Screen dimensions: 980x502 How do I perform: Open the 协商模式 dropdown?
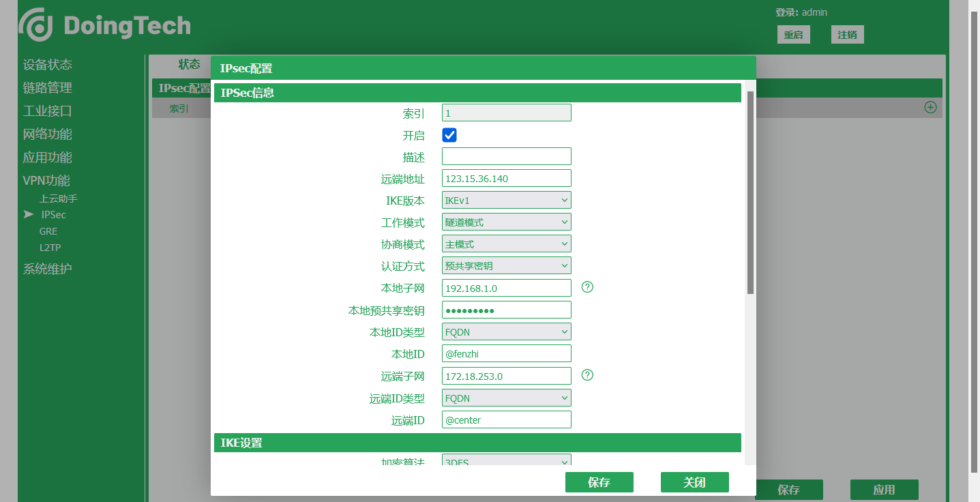(x=507, y=243)
